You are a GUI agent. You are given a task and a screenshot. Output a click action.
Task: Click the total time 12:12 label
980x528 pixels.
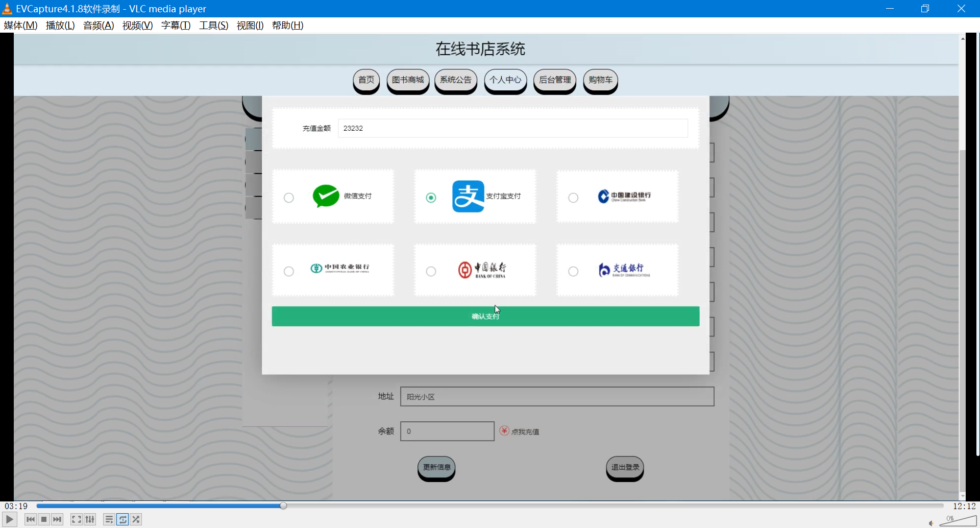pos(964,506)
